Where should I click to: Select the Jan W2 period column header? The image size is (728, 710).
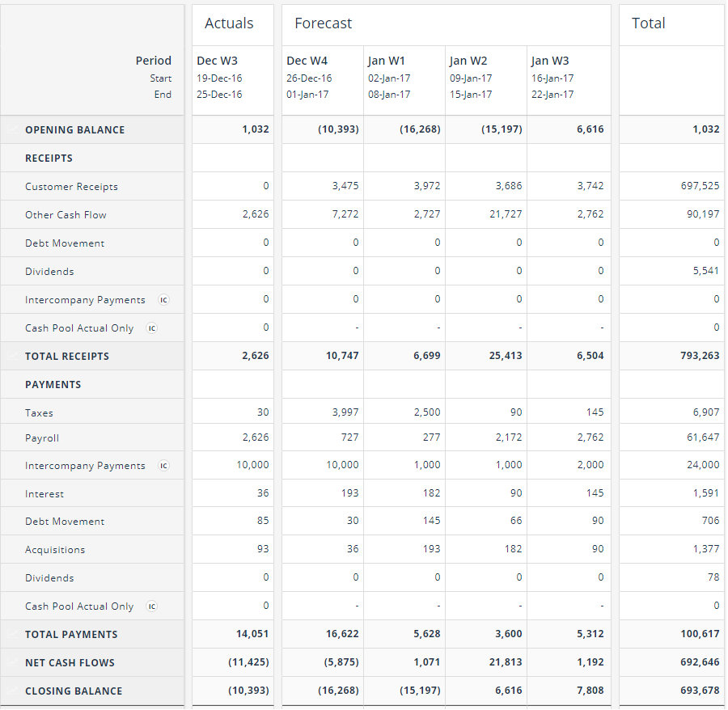pos(470,61)
